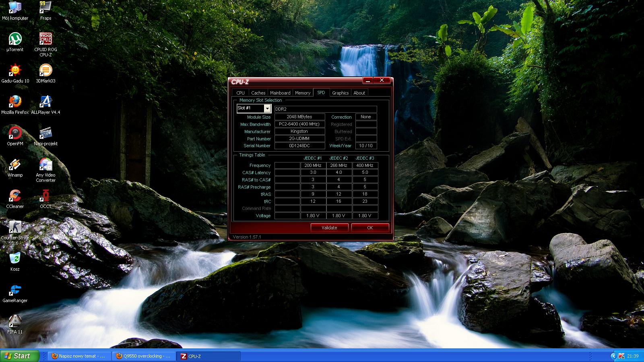Click the JEDEC #3 frequency 400 MHz
Image resolution: width=644 pixels, height=362 pixels.
tap(365, 165)
